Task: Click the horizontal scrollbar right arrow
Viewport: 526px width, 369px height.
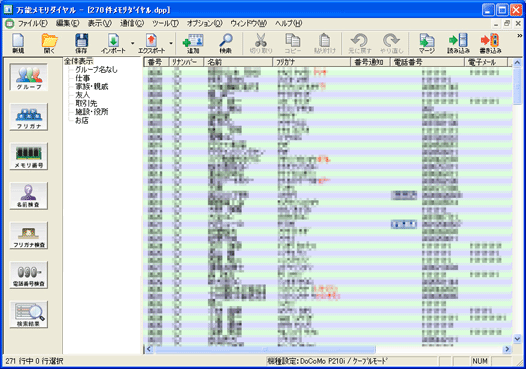Action: click(507, 350)
